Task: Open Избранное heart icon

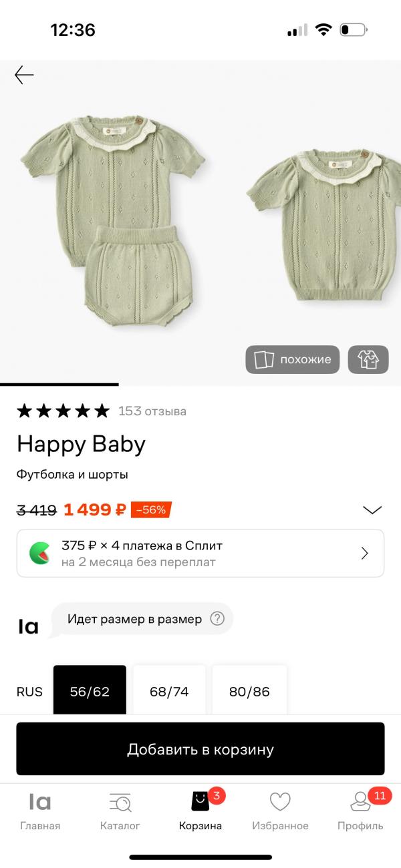Action: click(x=280, y=802)
